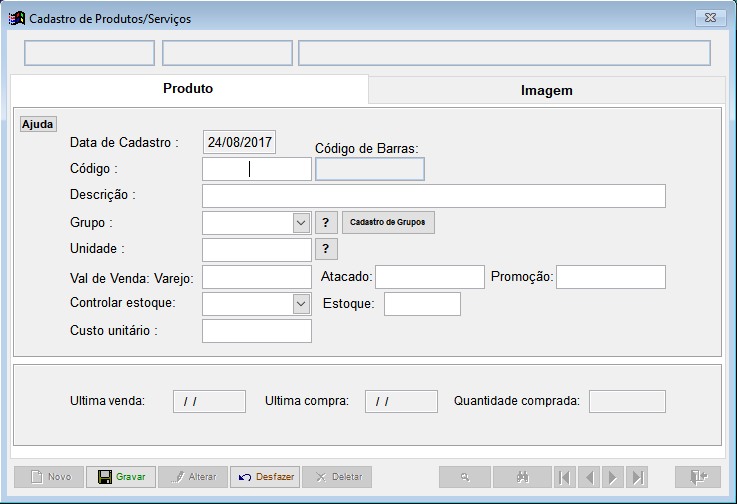Focus the Descrição text field
This screenshot has width=737, height=504.
(434, 196)
